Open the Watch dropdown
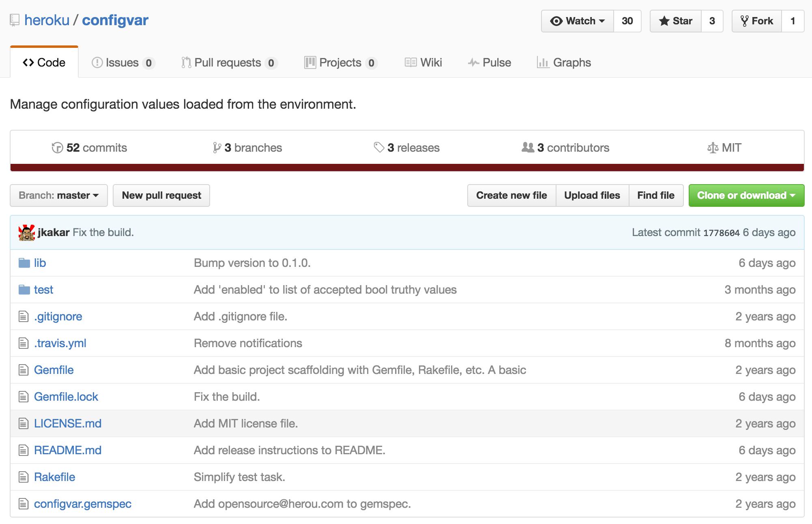Screen dimensions: 812x524 577,21
